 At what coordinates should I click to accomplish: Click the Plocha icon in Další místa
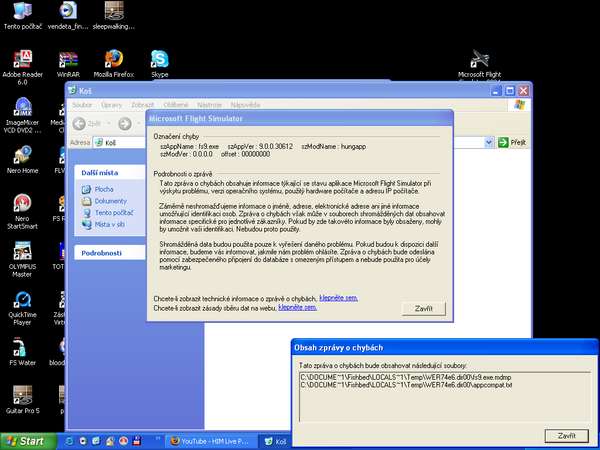86,189
